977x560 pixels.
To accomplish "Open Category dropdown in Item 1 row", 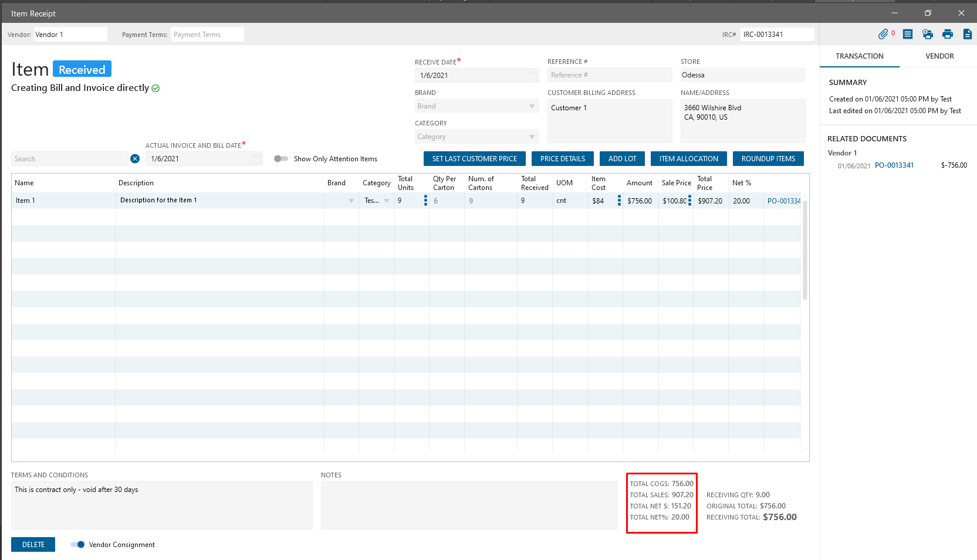I will 386,201.
